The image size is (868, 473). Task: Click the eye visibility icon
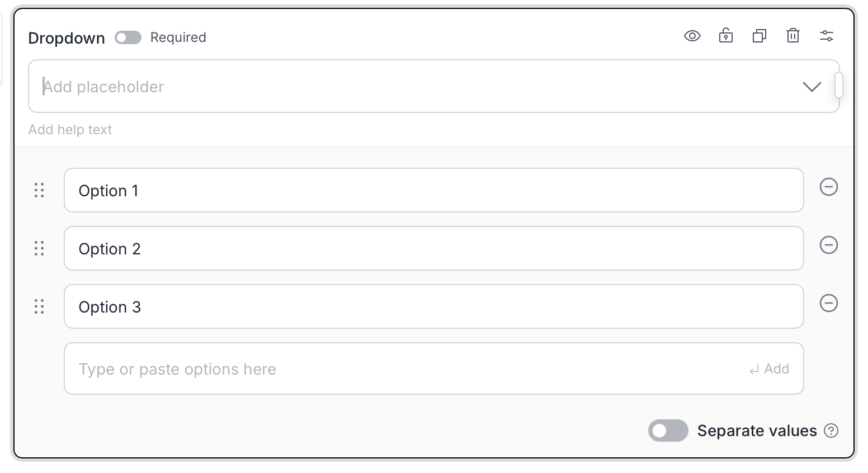(x=692, y=36)
